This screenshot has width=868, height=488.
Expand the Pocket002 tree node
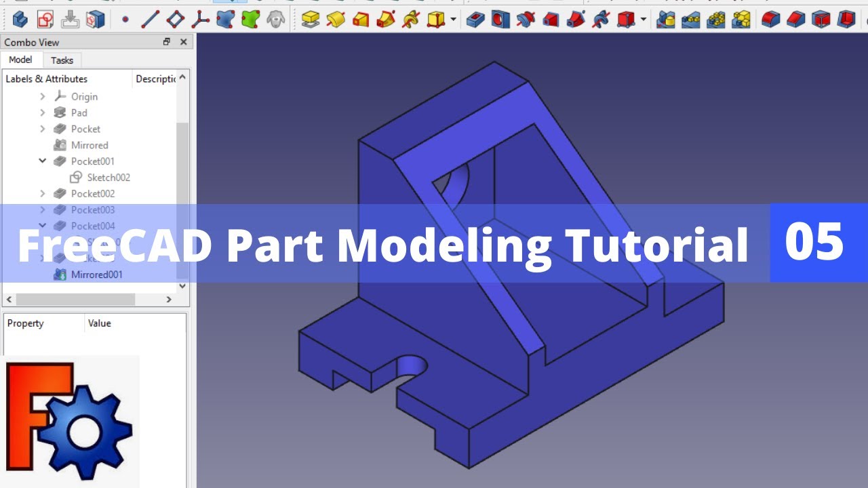click(x=43, y=194)
